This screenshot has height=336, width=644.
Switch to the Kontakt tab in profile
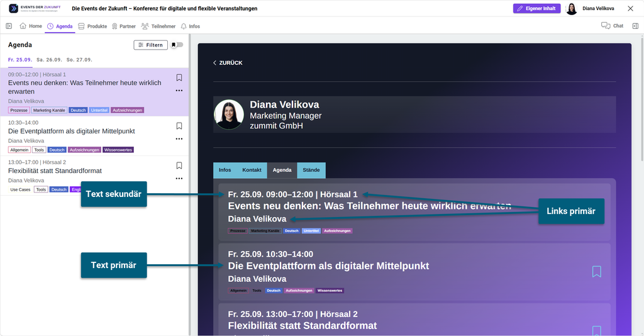coord(252,170)
